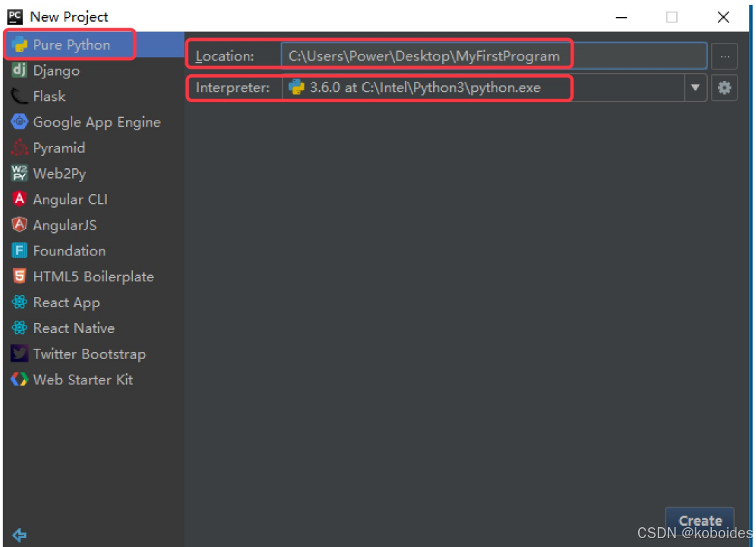Open the Interpreter combo box

(x=494, y=88)
